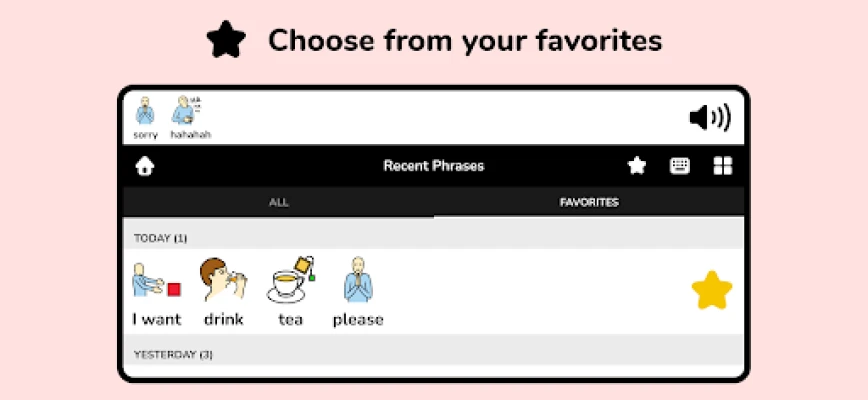Image resolution: width=868 pixels, height=400 pixels.
Task: Tap the 'please' pictogram
Action: click(358, 292)
